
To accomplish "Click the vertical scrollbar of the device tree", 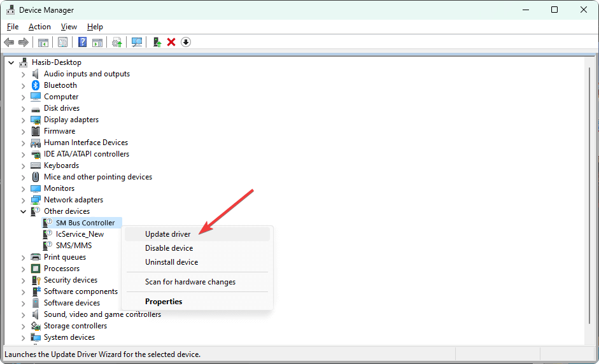I will tap(589, 195).
